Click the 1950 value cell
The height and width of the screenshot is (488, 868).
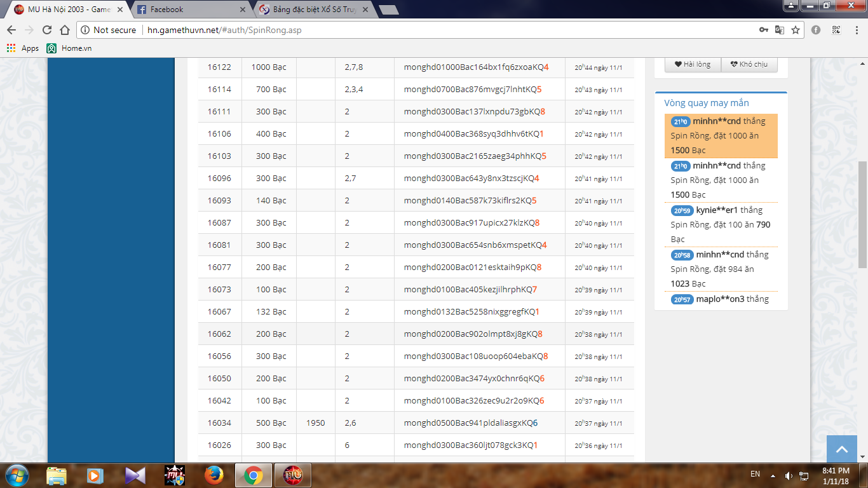(x=315, y=423)
